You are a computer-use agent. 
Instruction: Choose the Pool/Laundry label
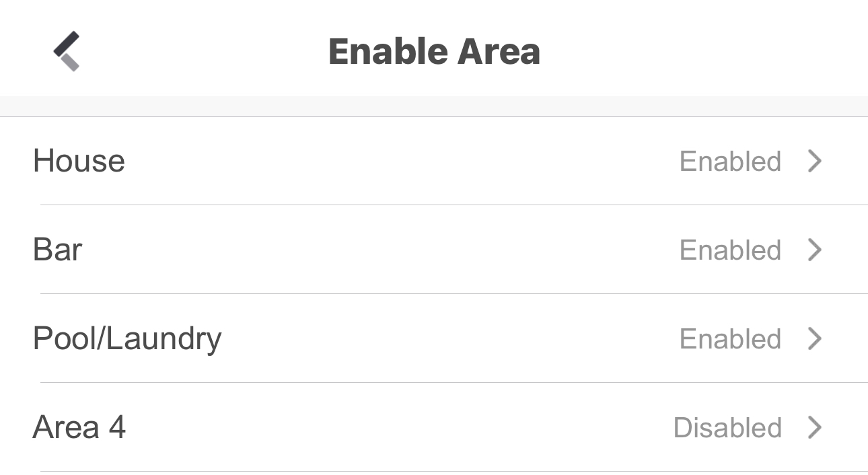point(126,339)
